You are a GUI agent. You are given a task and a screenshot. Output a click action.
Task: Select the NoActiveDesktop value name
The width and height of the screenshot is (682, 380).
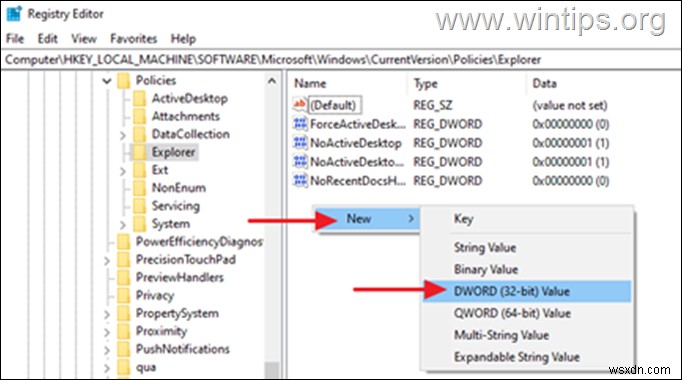(x=356, y=143)
